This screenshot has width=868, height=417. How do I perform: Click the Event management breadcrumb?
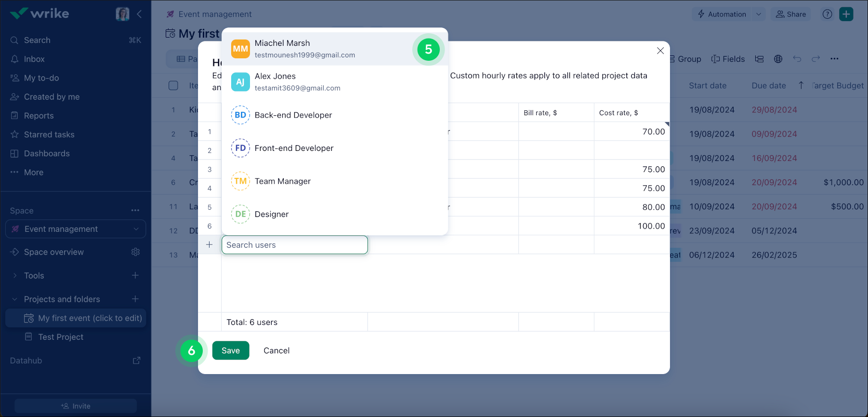coord(215,14)
